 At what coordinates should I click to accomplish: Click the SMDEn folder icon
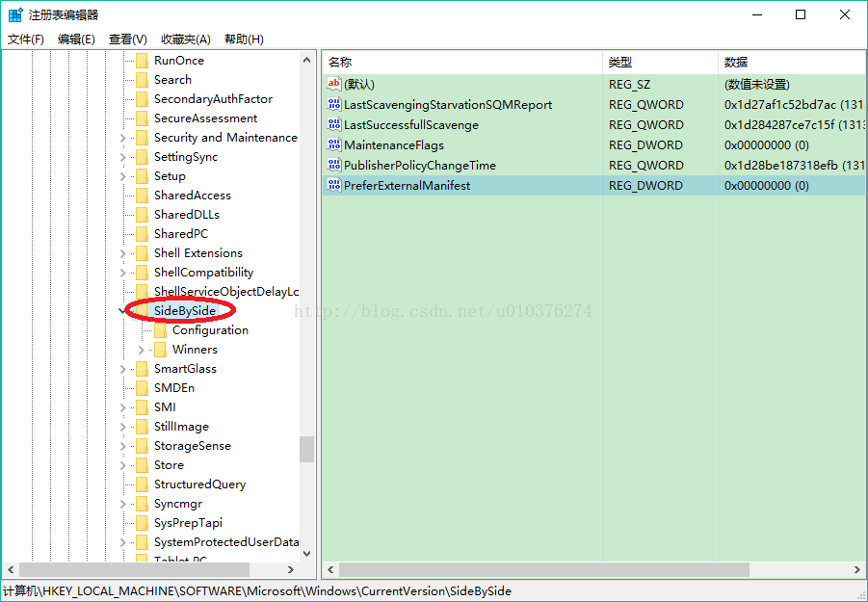pos(143,388)
